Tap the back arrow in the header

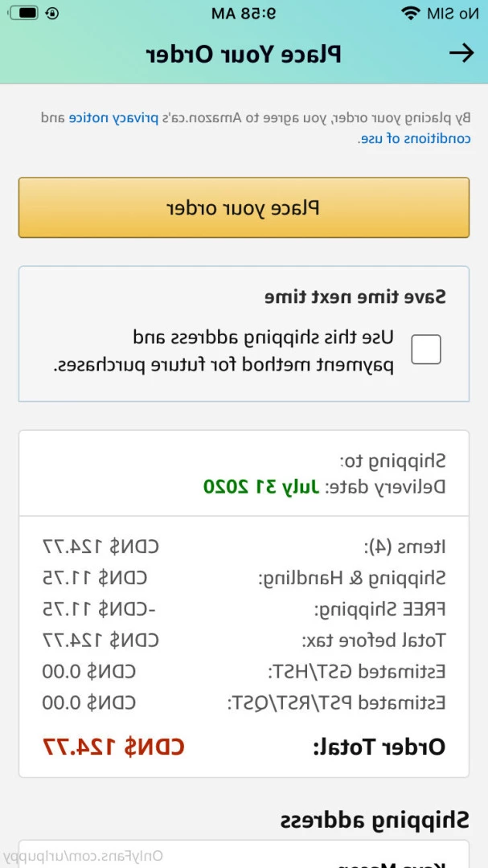point(461,54)
